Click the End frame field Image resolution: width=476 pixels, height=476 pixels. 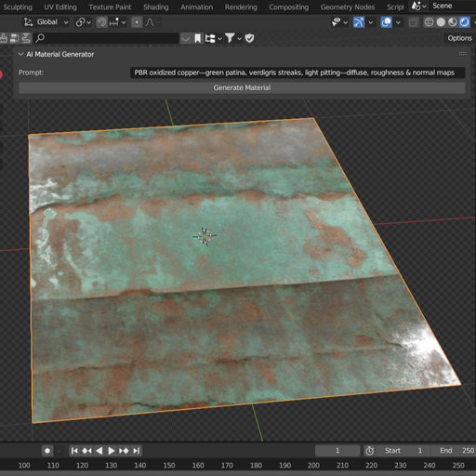coord(454,451)
